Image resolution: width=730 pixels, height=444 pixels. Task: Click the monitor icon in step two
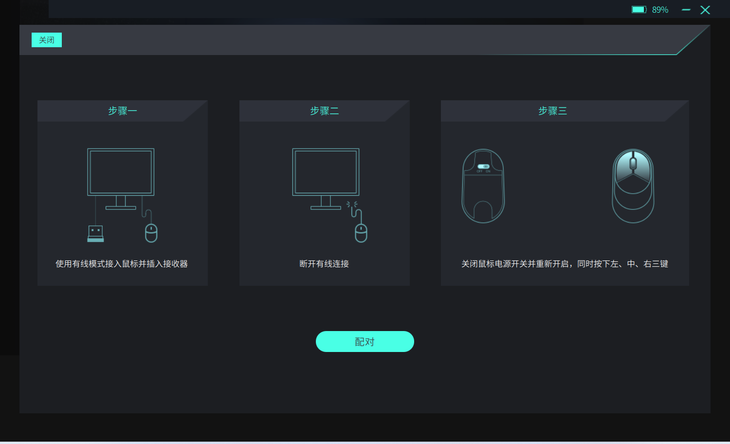[325, 179]
